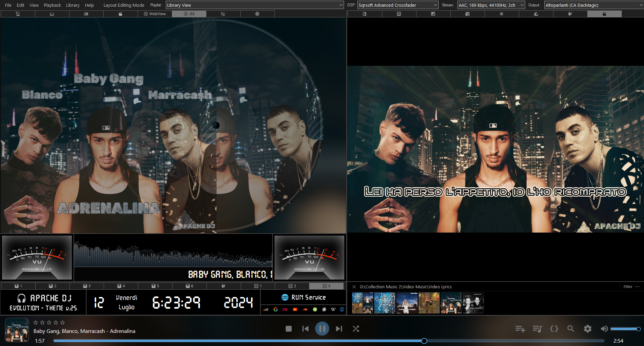Open the Wikipedia icon
The height and width of the screenshot is (346, 644).
point(333,309)
